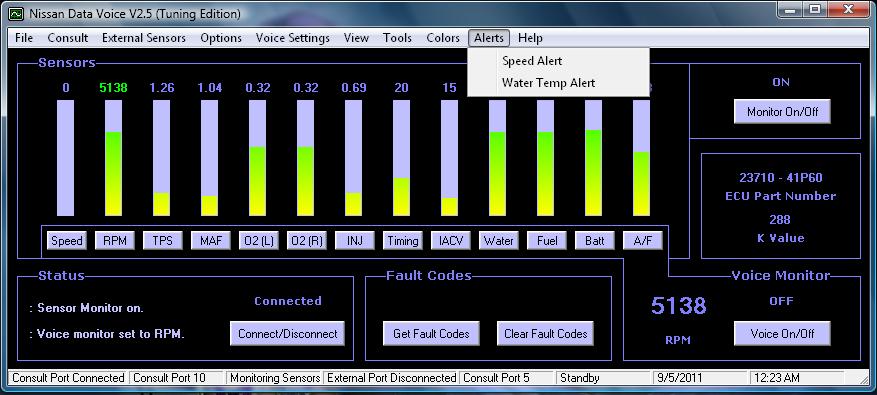Open the Voice Settings menu

293,38
